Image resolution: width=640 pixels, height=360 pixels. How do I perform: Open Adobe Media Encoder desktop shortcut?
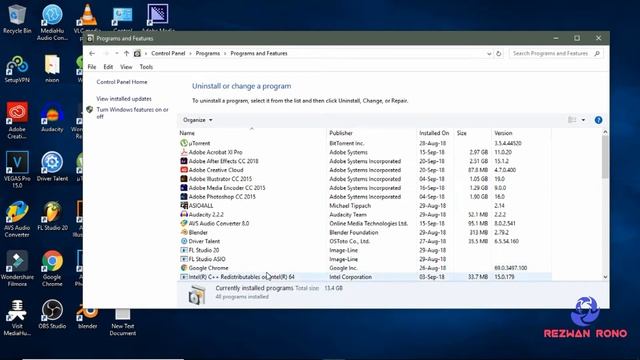pos(158,17)
